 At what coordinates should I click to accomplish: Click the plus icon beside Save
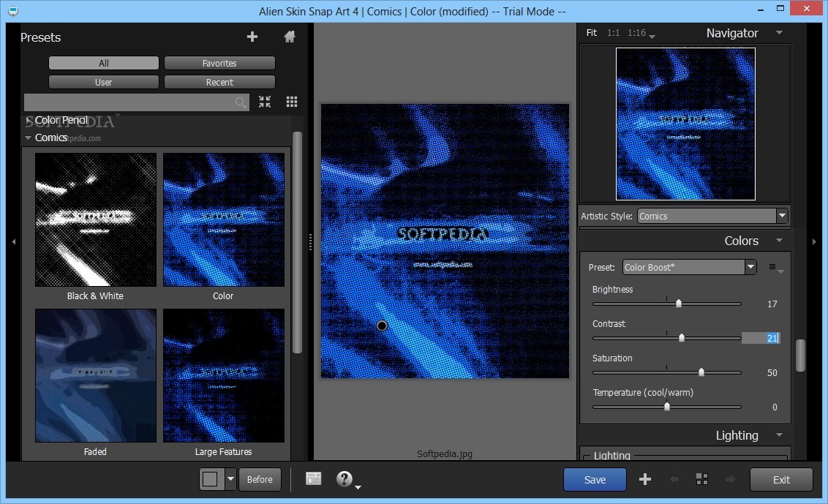coord(644,479)
